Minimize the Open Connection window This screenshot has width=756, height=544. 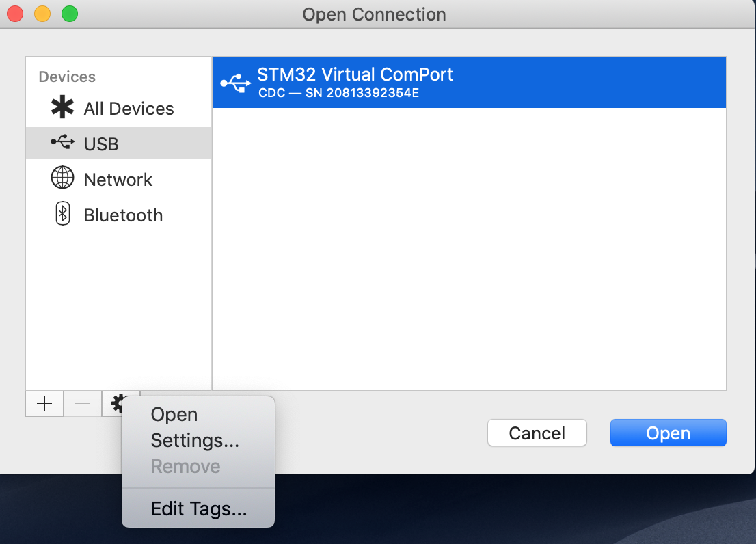point(42,14)
